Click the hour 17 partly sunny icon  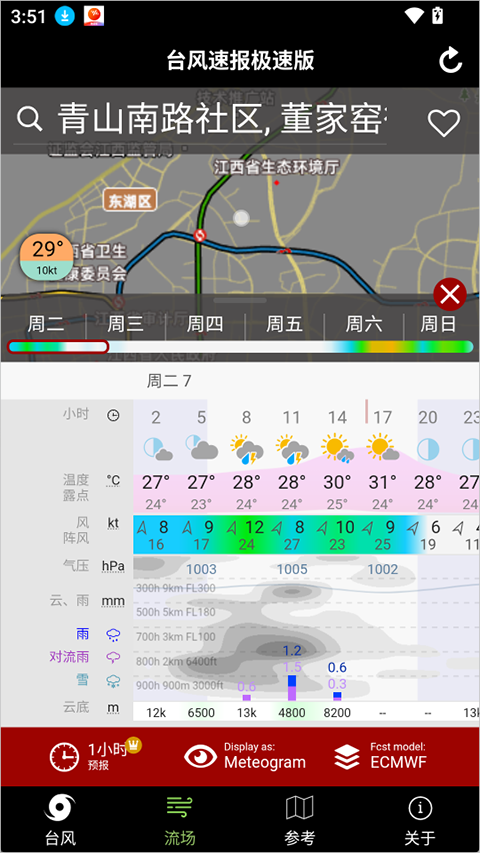pos(383,447)
